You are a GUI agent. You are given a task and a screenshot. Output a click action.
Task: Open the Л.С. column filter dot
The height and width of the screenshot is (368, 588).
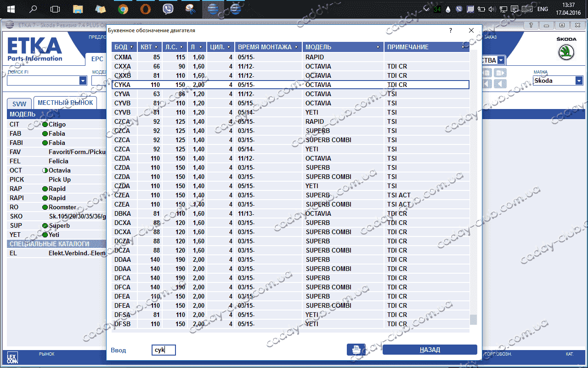point(182,47)
